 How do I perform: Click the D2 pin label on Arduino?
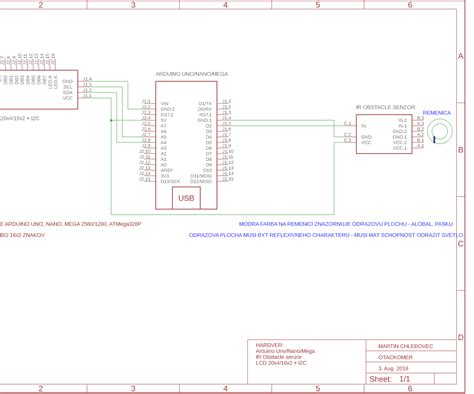tap(209, 126)
